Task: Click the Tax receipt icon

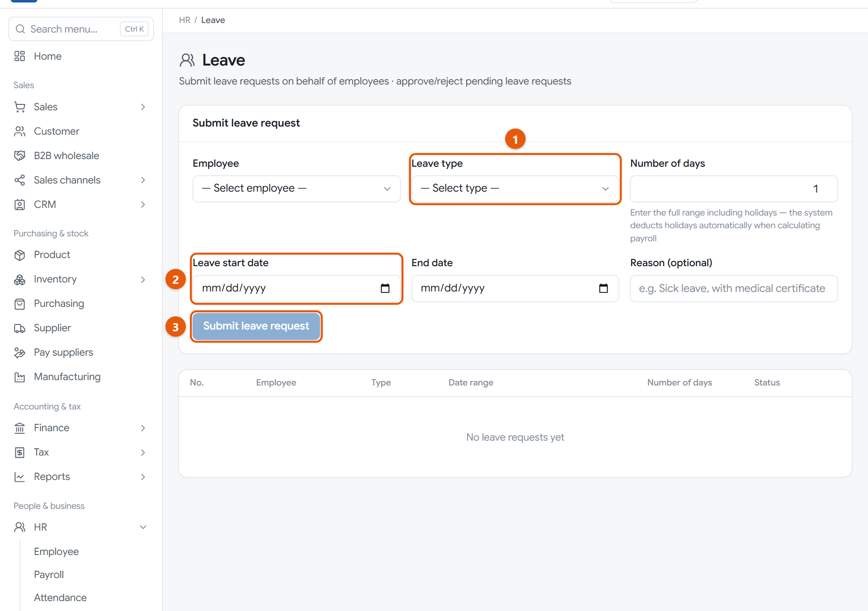Action: coord(19,452)
